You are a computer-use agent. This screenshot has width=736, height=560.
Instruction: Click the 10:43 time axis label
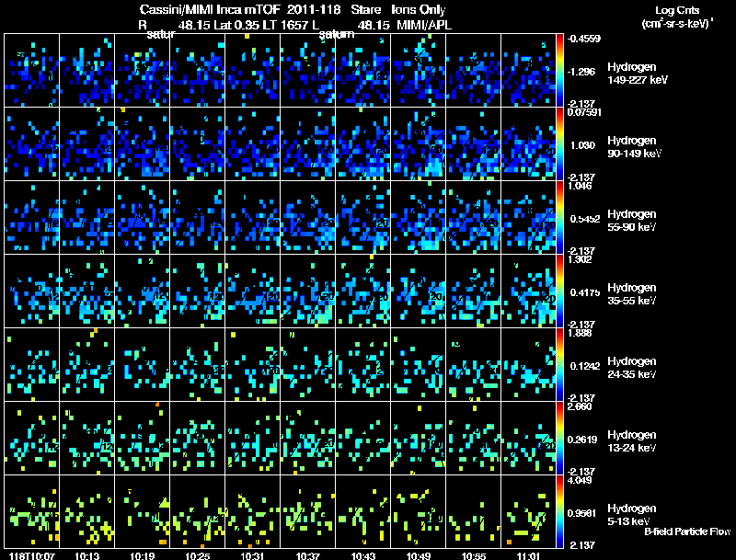[x=363, y=556]
